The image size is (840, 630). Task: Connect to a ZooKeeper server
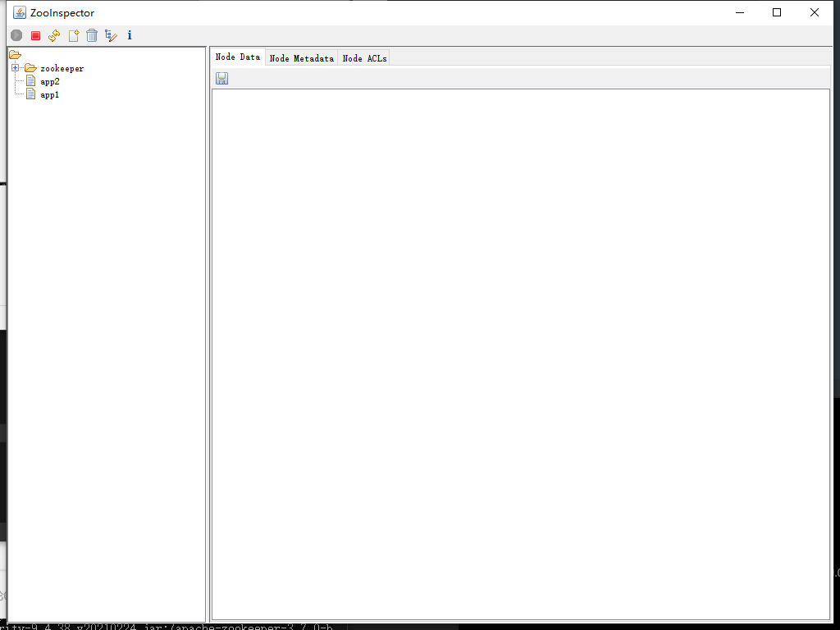tap(16, 35)
